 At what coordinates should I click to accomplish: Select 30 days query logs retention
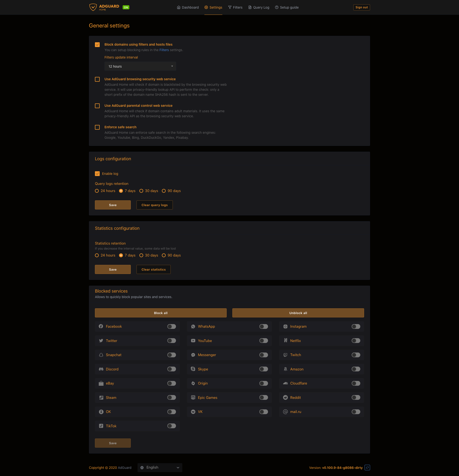(141, 191)
